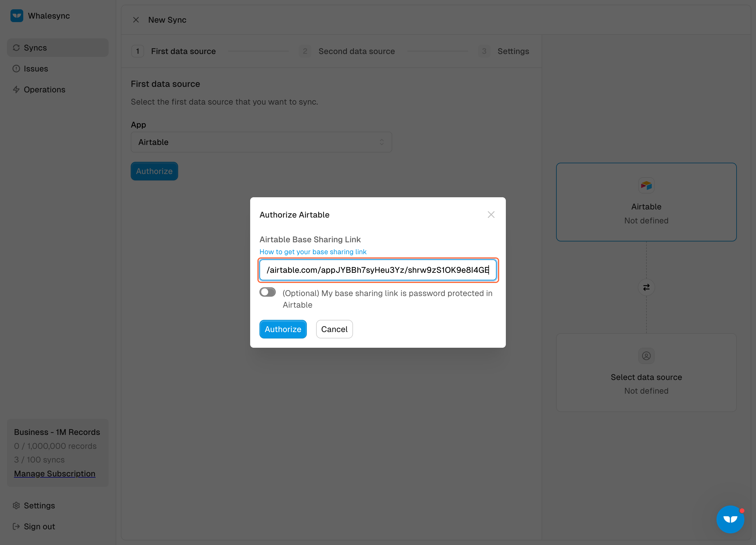Click the Airtable base sharing link input field
The width and height of the screenshot is (756, 545).
coord(378,270)
